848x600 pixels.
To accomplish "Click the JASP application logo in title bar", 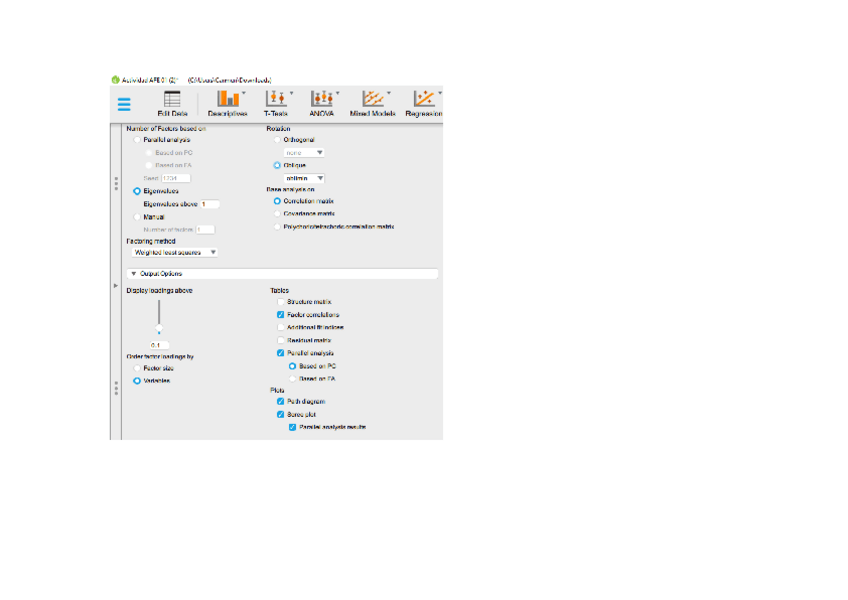I will click(x=115, y=80).
